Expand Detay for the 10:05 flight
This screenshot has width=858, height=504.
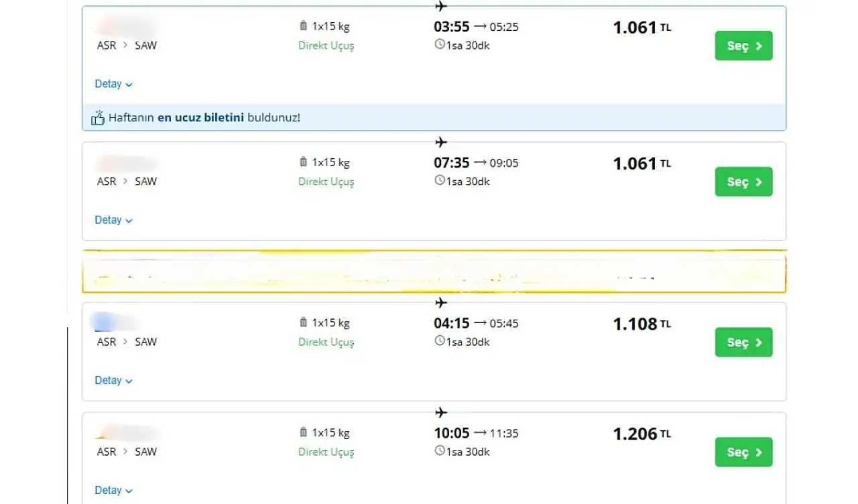coord(113,490)
